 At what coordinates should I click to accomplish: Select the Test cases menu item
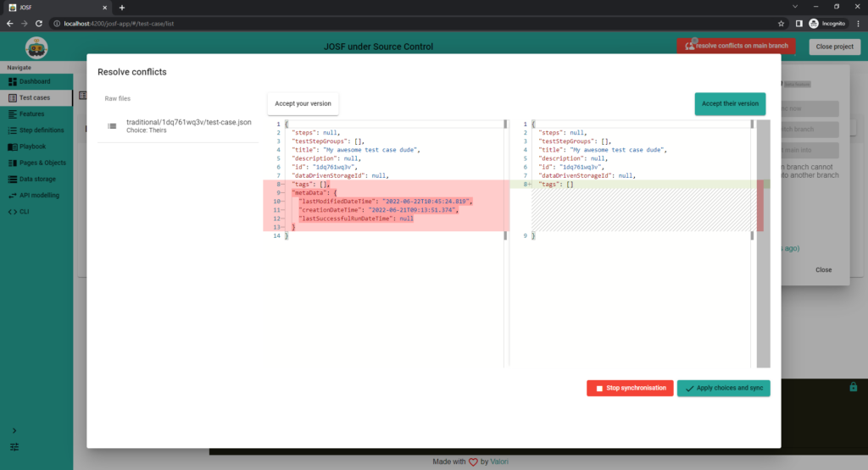coord(34,97)
